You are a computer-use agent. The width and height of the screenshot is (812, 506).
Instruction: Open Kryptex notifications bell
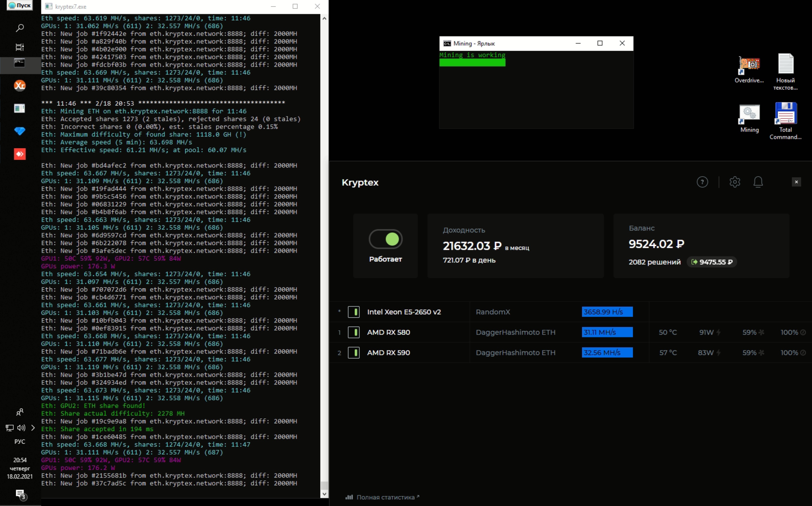point(758,182)
